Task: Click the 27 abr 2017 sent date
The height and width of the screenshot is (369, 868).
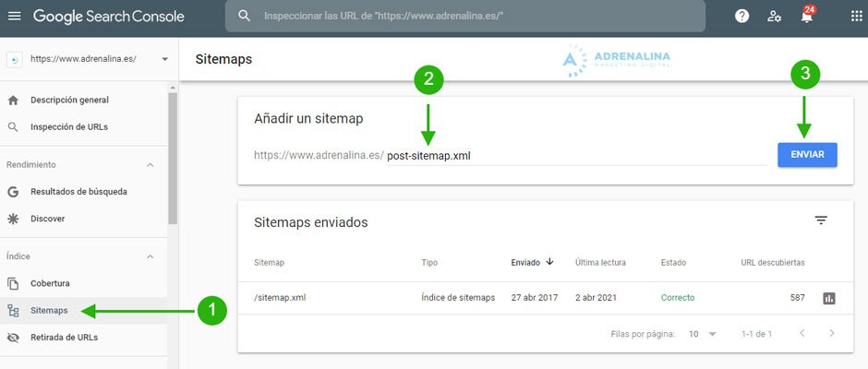Action: pyautogui.click(x=535, y=298)
